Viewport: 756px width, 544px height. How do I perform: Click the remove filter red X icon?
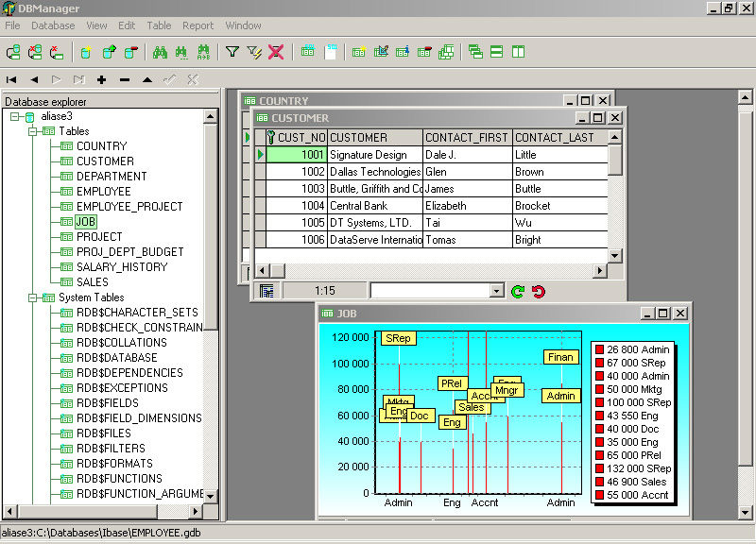(x=276, y=52)
